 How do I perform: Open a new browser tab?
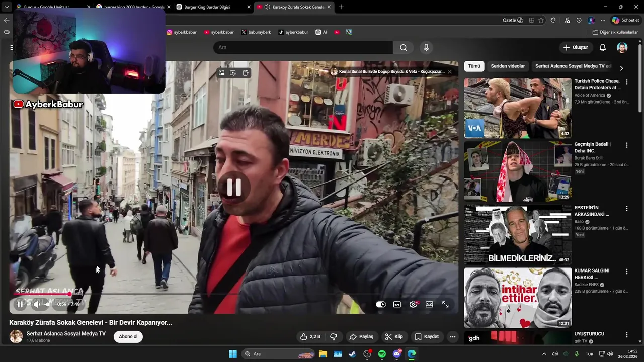tap(341, 7)
